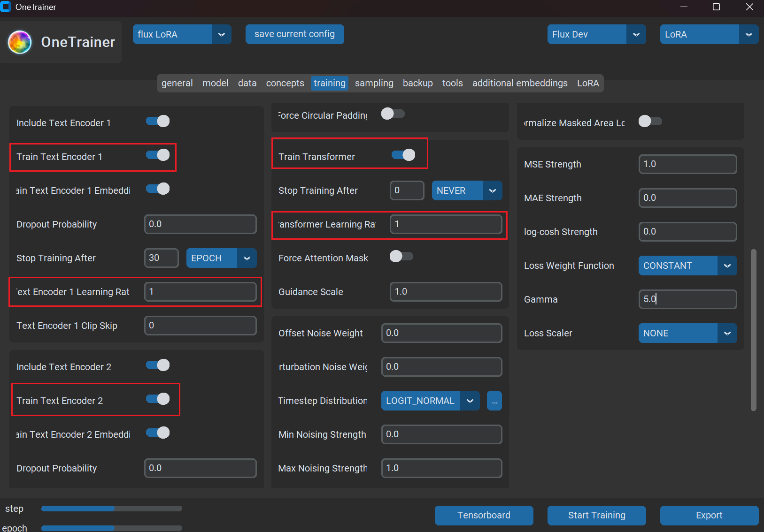Click the Loss Weight Function label
The image size is (764, 532).
pyautogui.click(x=569, y=266)
